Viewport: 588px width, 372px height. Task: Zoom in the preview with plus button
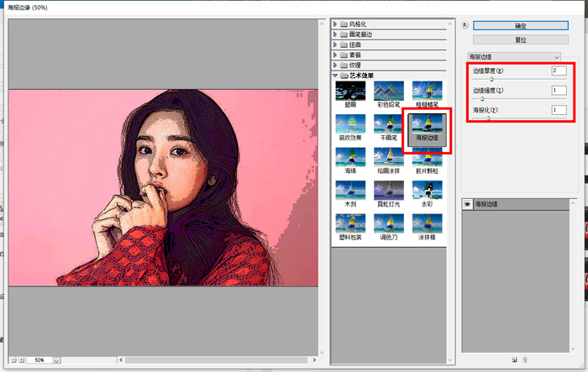pos(22,360)
